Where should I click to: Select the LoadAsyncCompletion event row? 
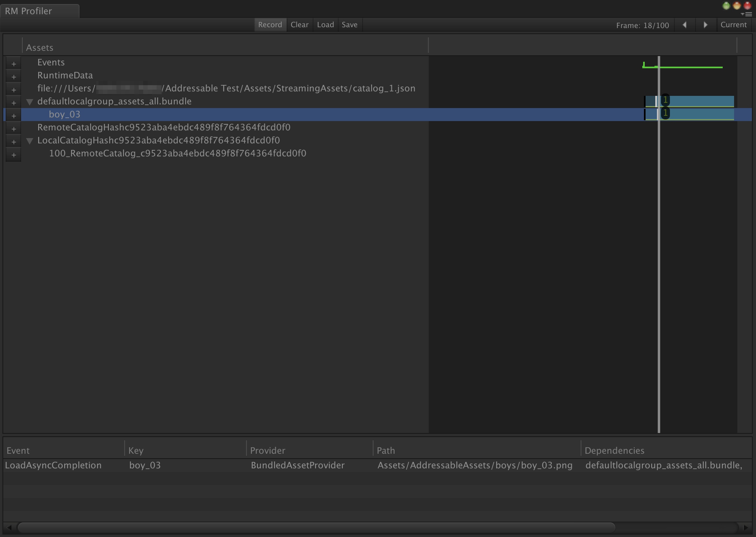coord(53,465)
